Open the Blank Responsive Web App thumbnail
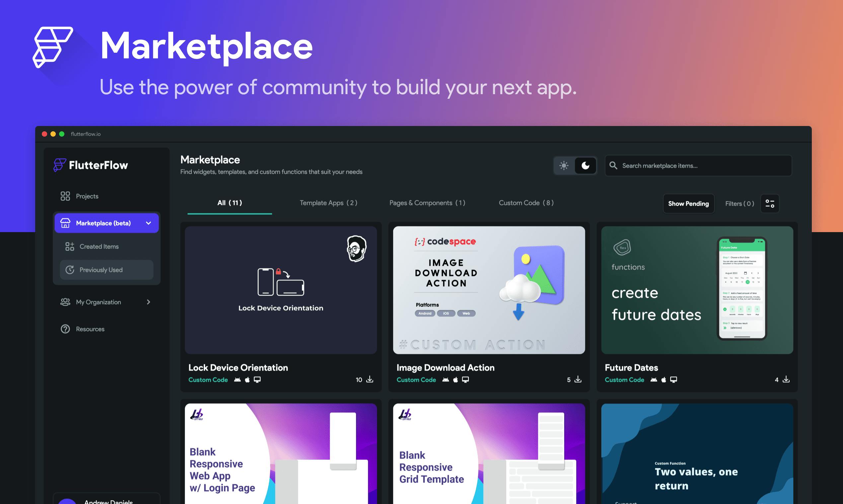This screenshot has height=504, width=843. click(x=281, y=454)
